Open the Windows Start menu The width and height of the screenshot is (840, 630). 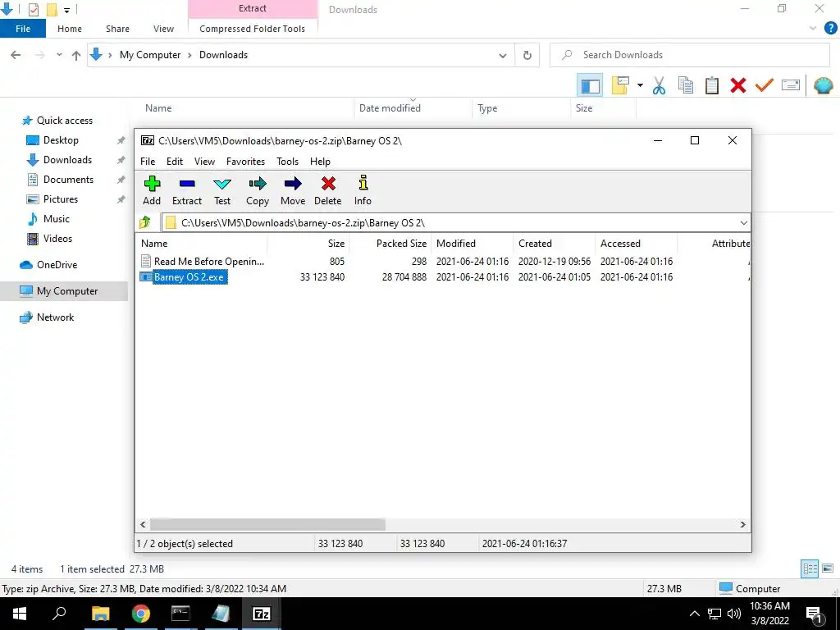click(20, 614)
